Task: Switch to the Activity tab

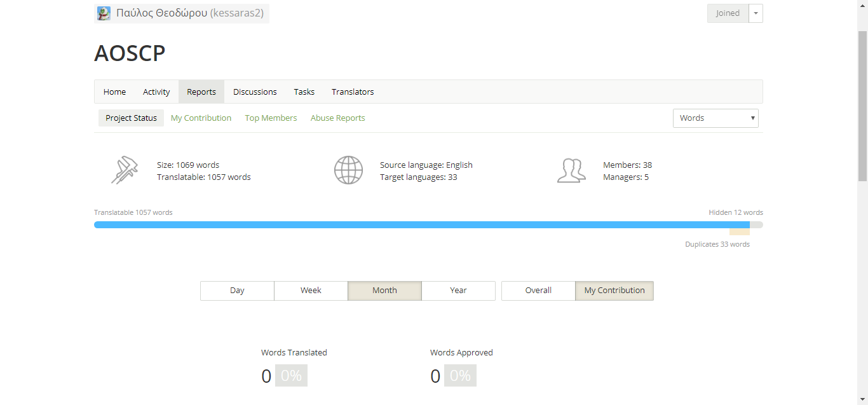Action: click(156, 92)
